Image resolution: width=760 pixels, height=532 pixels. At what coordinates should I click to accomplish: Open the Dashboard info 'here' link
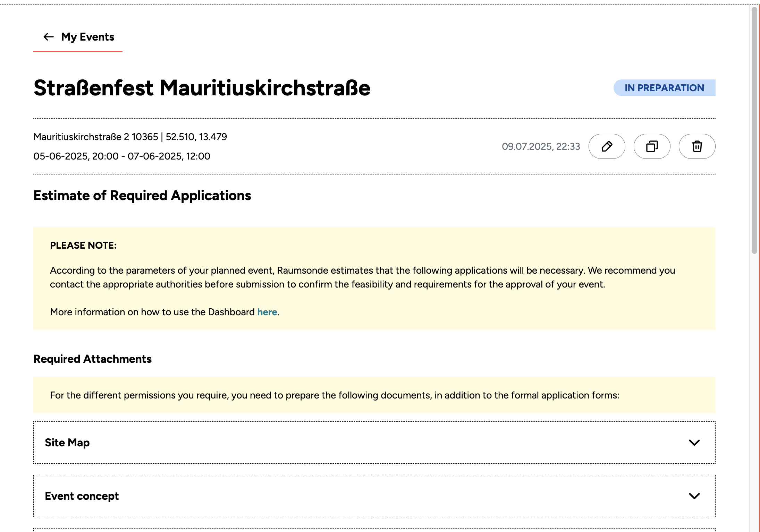coord(267,312)
